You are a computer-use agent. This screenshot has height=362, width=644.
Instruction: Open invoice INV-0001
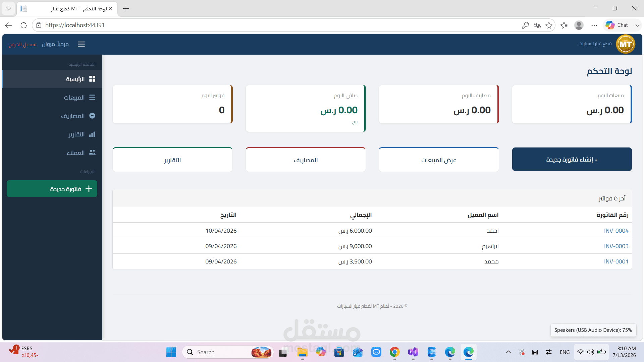(x=616, y=261)
